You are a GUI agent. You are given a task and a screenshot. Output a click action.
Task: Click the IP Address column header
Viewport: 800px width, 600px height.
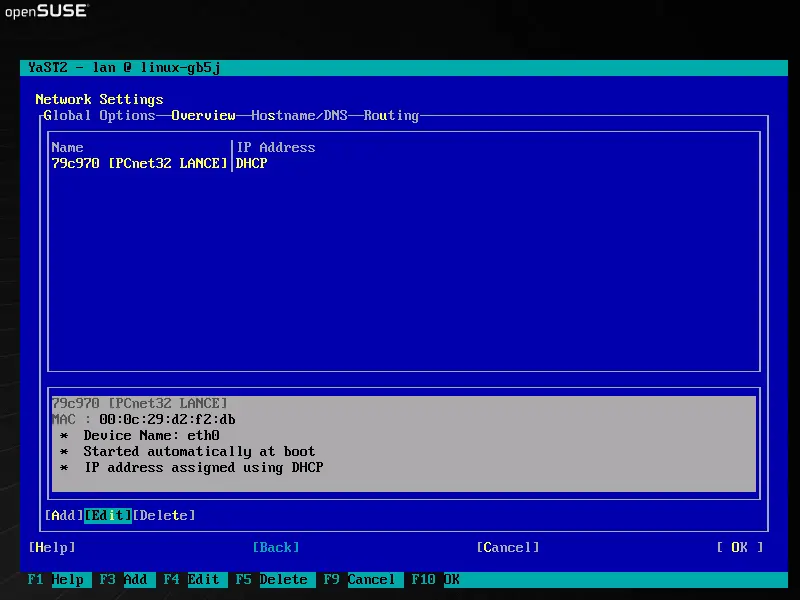point(276,147)
